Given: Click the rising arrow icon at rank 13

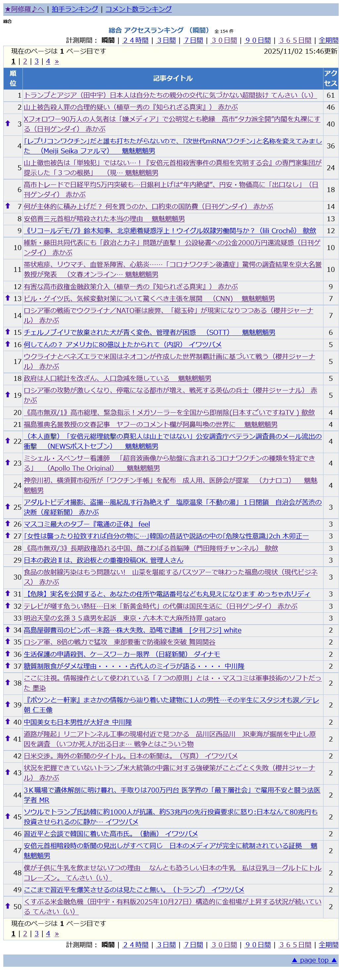Looking at the screenshot, I should tap(8, 298).
